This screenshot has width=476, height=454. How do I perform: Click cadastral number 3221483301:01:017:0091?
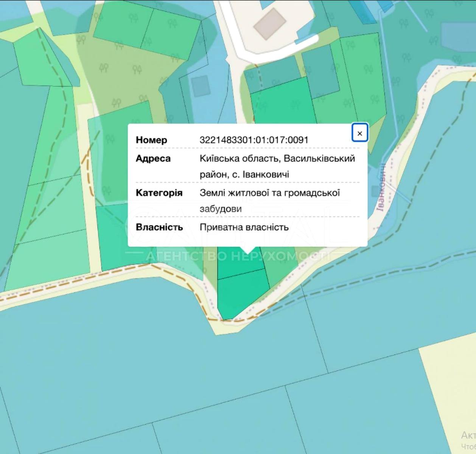click(254, 140)
